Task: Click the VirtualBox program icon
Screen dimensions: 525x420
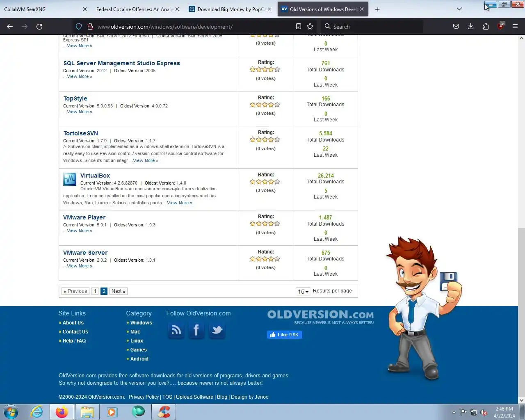Action: 70,179
